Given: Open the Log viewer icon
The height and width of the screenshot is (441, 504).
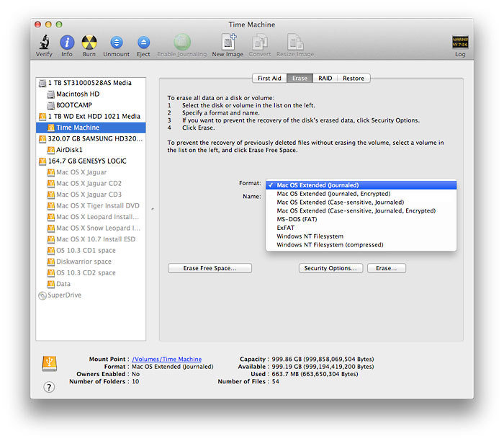Looking at the screenshot, I should click(x=460, y=42).
